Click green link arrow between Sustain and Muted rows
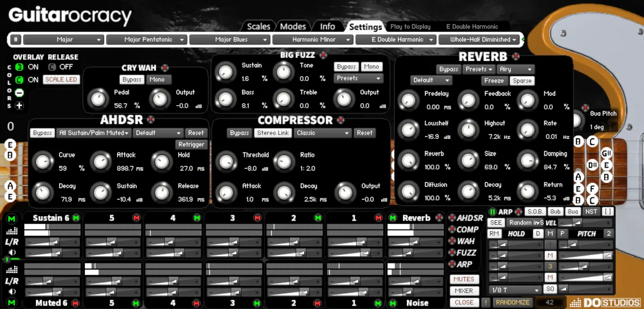 coord(6,259)
